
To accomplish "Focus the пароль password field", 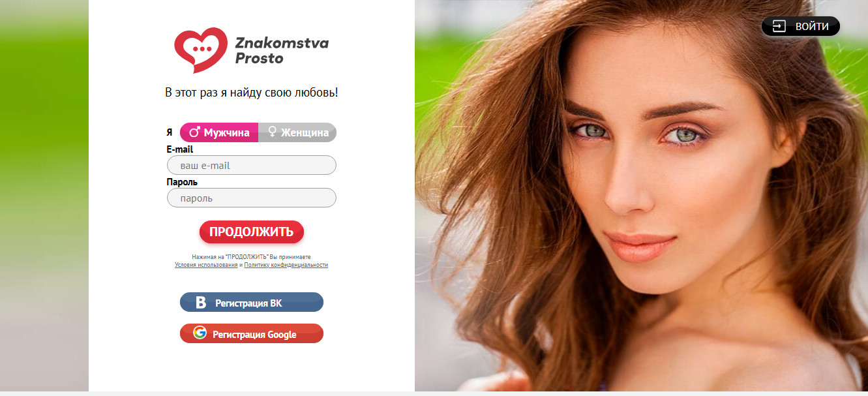I will [252, 198].
